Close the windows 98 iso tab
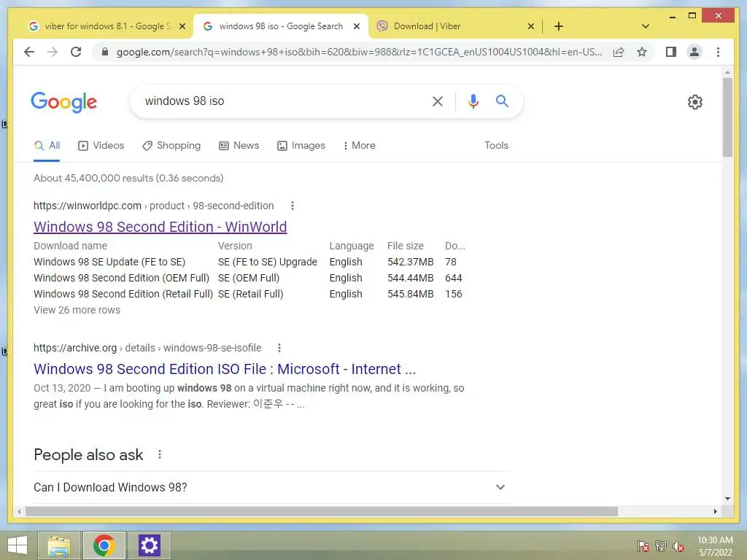The width and height of the screenshot is (747, 560). 356,26
